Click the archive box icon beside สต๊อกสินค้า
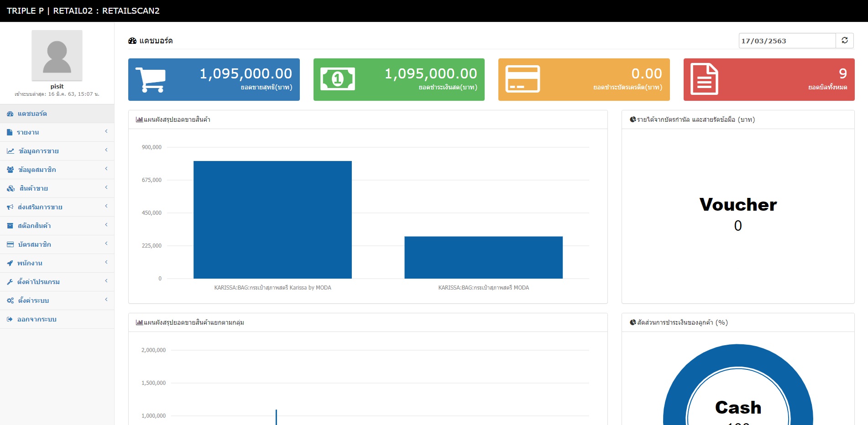Screen dimensions: 868x425 click(x=10, y=226)
